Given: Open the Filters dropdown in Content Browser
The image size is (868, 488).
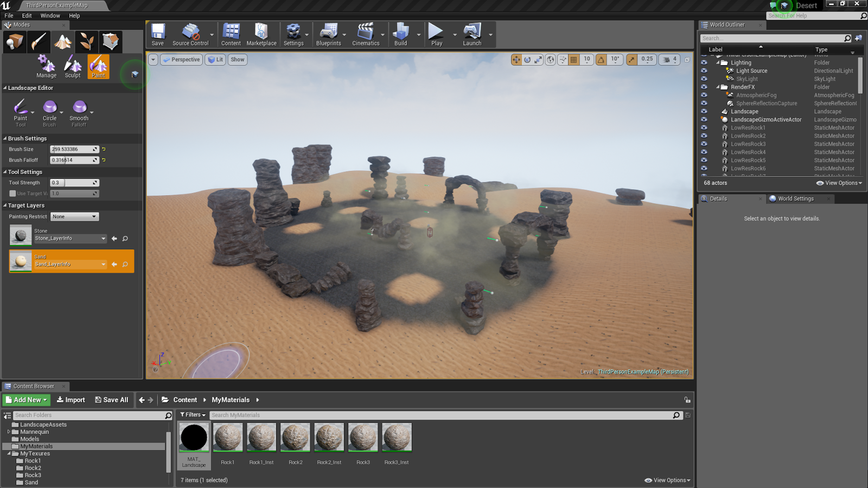Looking at the screenshot, I should click(x=193, y=415).
